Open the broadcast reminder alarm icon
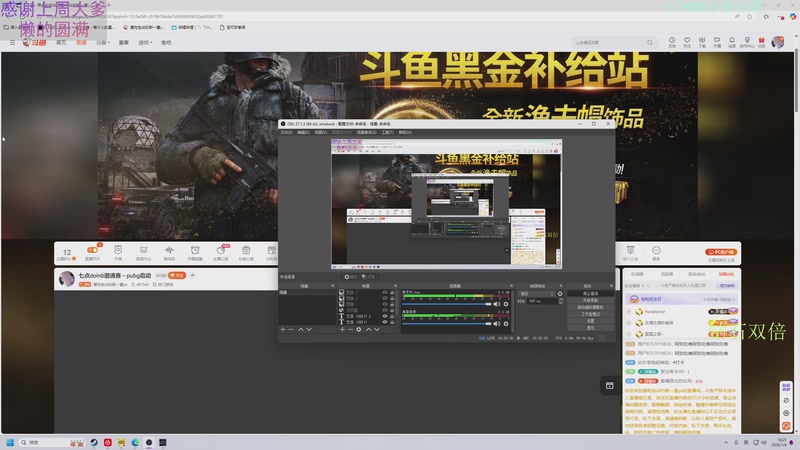This screenshot has width=800, height=450. pyautogui.click(x=195, y=252)
